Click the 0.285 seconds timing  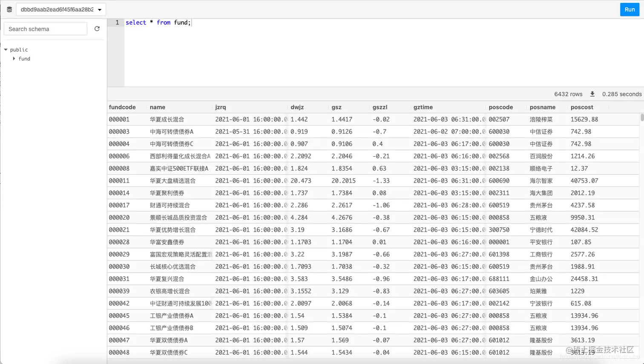pyautogui.click(x=622, y=94)
